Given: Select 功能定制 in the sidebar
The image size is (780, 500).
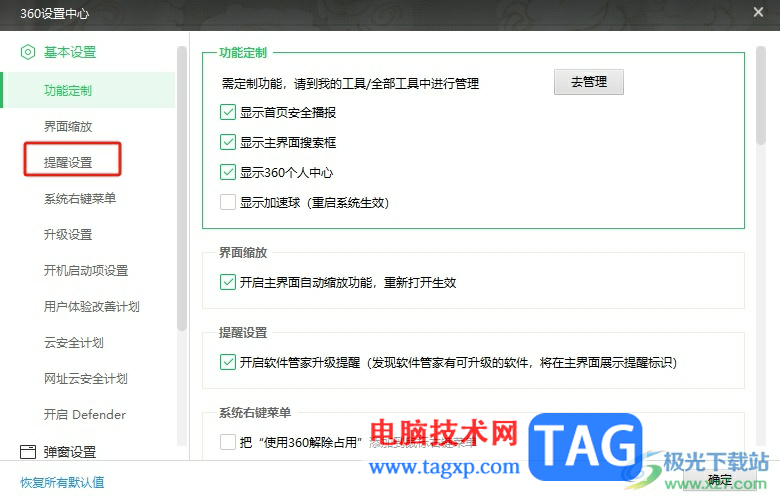Looking at the screenshot, I should 89,90.
